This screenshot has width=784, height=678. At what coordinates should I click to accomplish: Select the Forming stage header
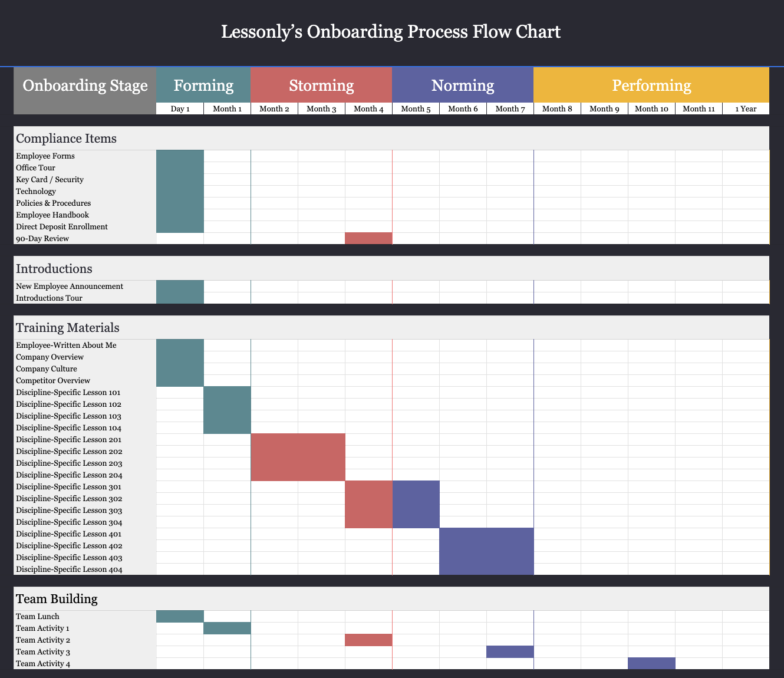coord(204,85)
